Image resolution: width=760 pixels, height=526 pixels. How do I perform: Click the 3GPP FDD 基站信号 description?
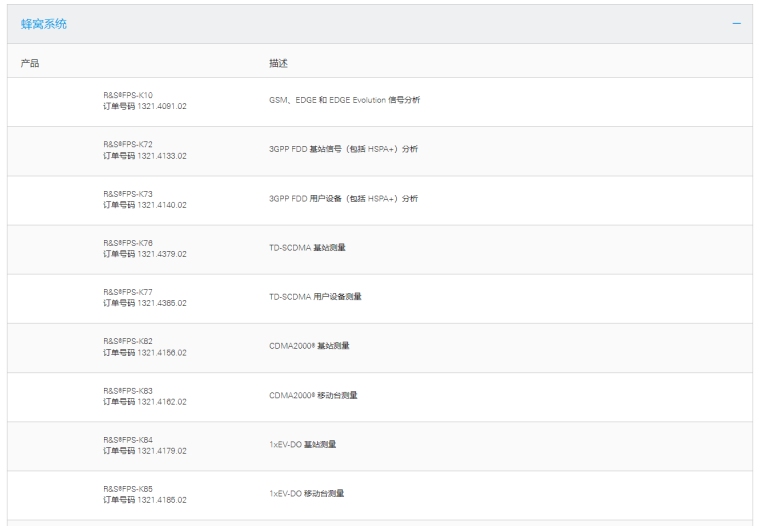[343, 149]
